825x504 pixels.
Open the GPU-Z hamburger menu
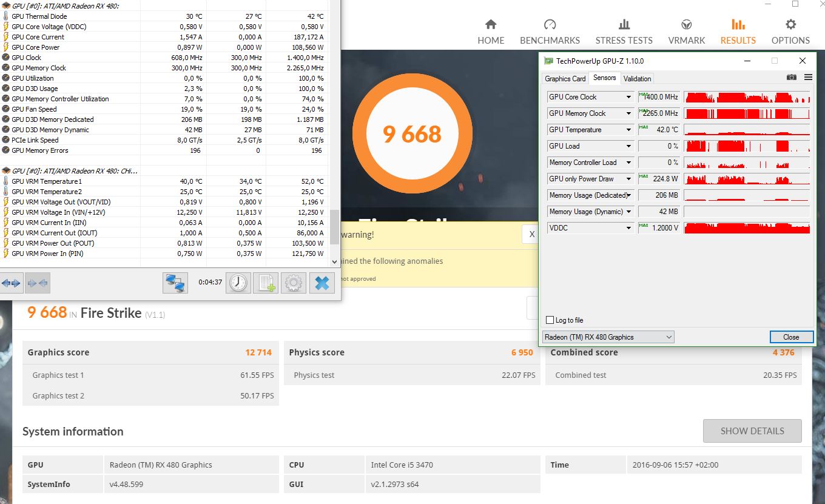(x=808, y=78)
